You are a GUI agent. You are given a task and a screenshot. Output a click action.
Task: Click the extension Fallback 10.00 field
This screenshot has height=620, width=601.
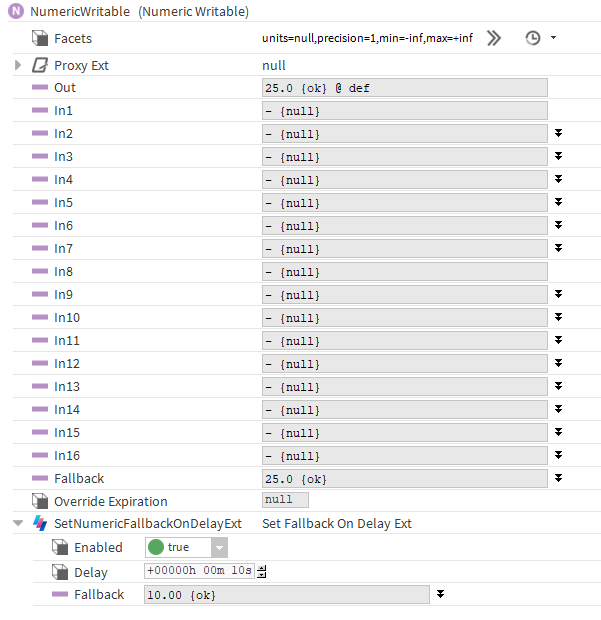pos(286,595)
